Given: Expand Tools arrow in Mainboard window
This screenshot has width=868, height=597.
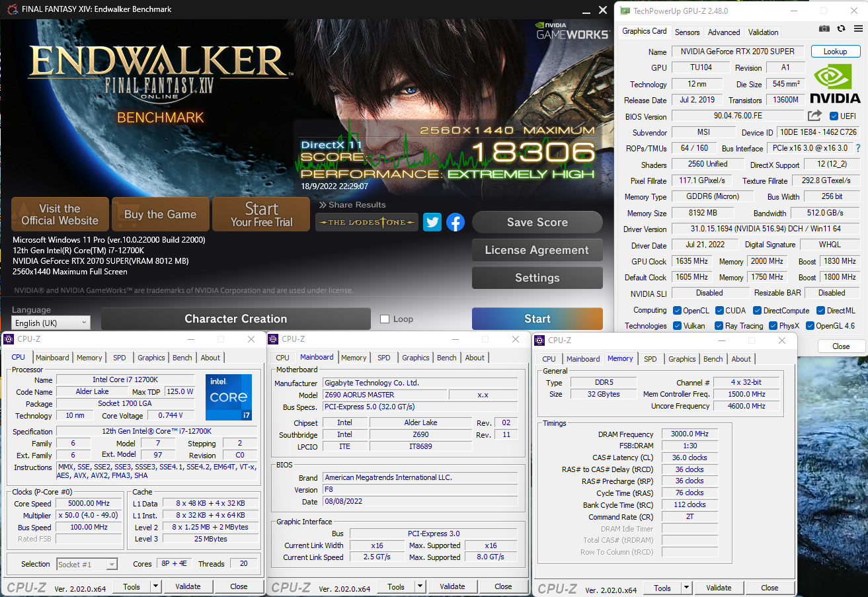Looking at the screenshot, I should (x=420, y=586).
